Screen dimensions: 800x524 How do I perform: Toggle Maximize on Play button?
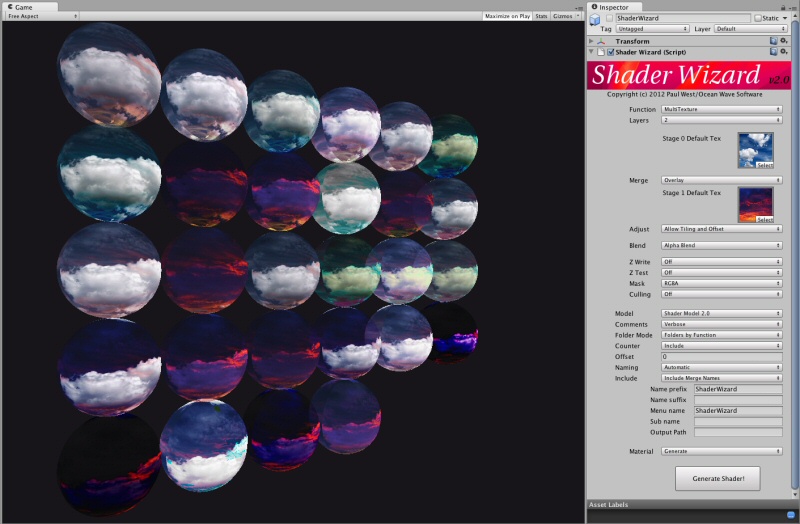tap(507, 16)
